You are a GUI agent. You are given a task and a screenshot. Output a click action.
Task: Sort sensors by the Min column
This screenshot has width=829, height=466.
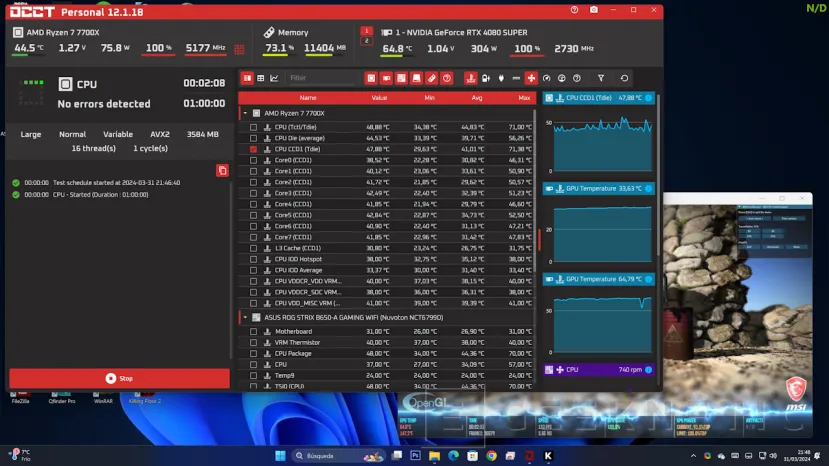click(429, 98)
